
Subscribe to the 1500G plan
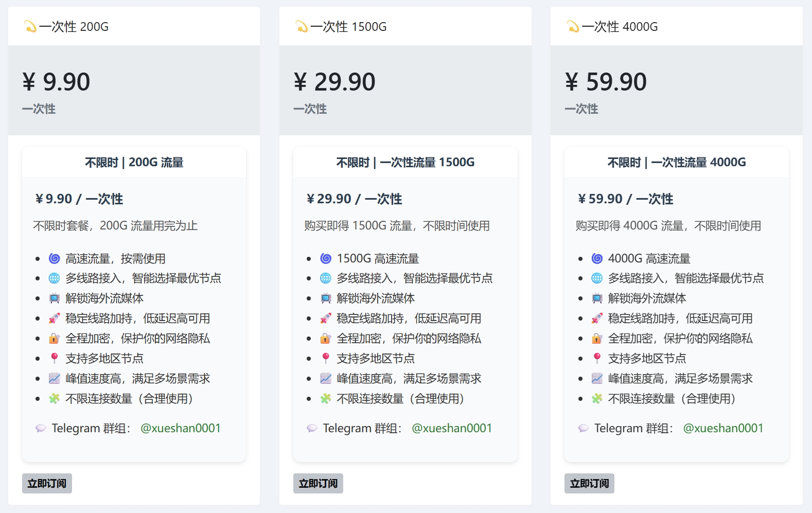tap(318, 483)
